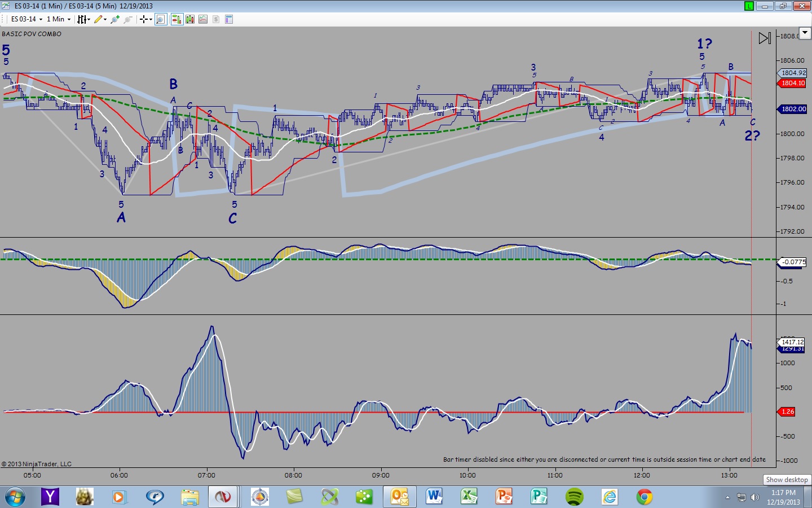Open the candlestick data series icon
812x508 pixels.
pos(190,19)
